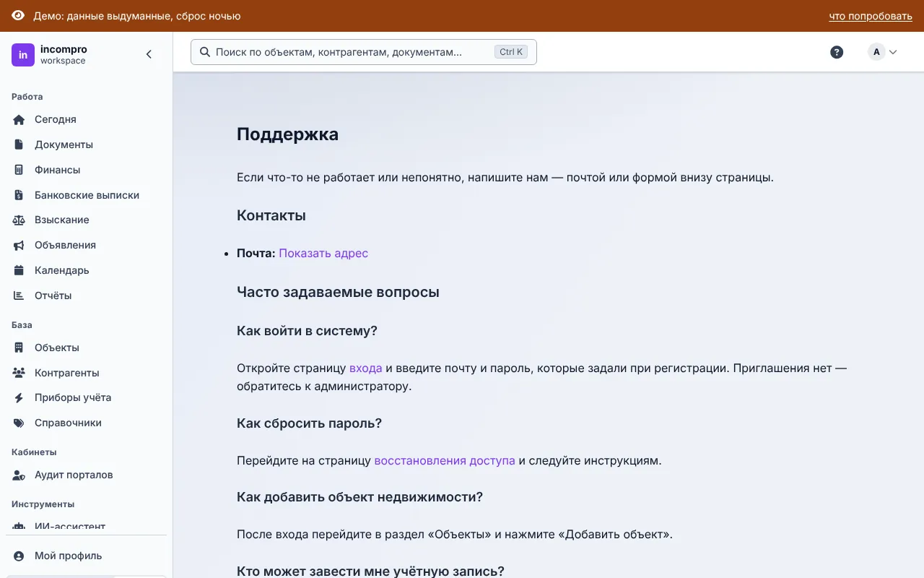Viewport: 924px width, 578px height.
Task: Click the chart icon beside Отчёты
Action: [x=19, y=296]
